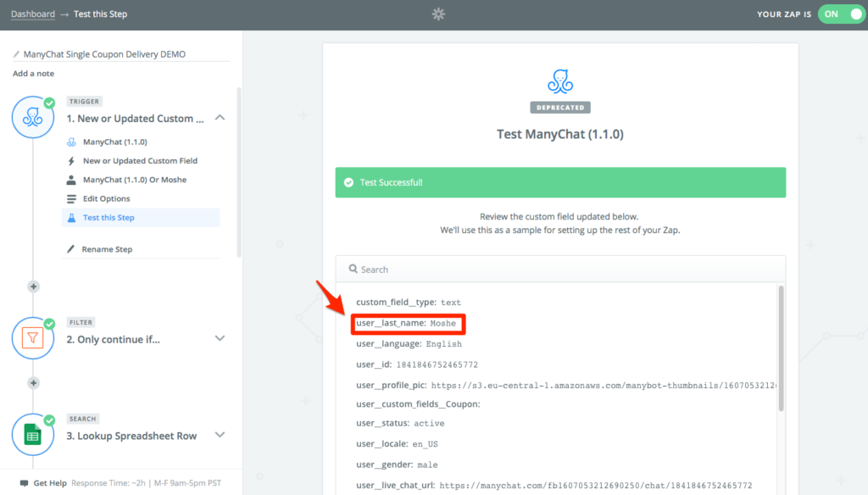Select user__gender: male row
The height and width of the screenshot is (495, 868).
click(397, 464)
